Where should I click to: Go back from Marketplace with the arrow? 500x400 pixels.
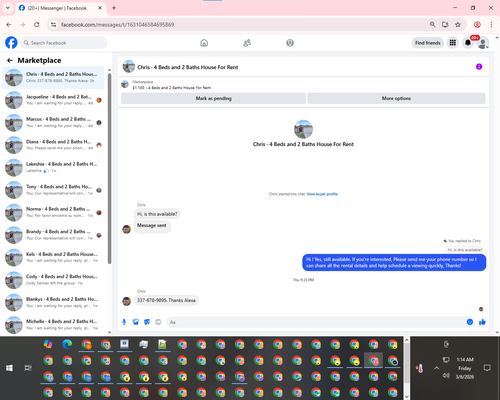pos(10,60)
